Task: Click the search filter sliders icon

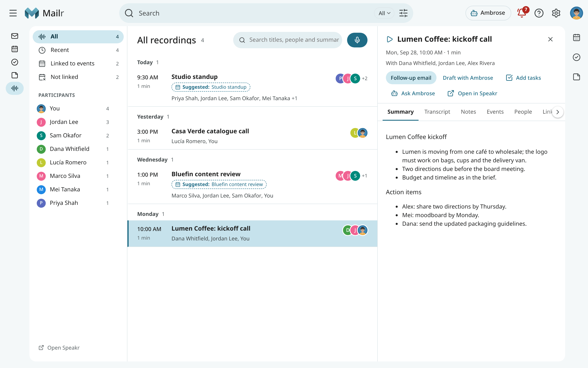Action: pos(403,13)
